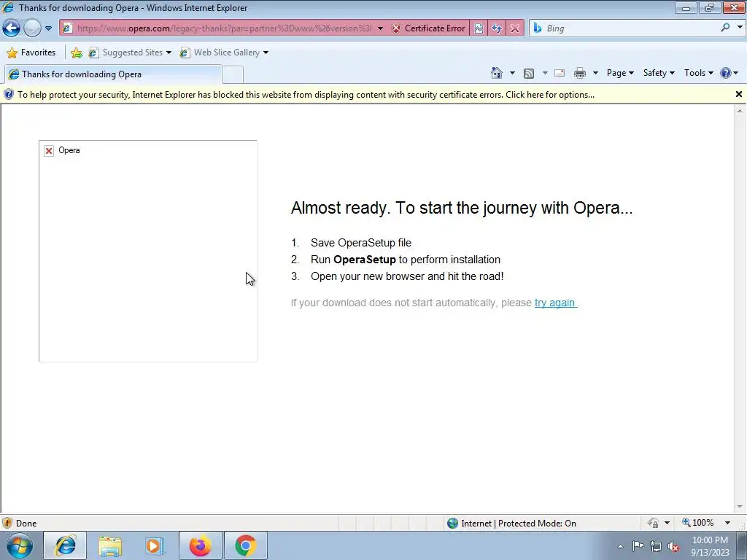Click the broken Opera image placeholder
The image size is (747, 560).
coord(147,251)
